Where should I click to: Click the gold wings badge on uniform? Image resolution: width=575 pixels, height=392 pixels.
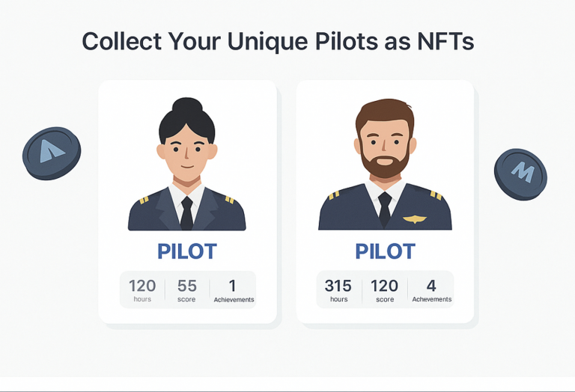(414, 219)
